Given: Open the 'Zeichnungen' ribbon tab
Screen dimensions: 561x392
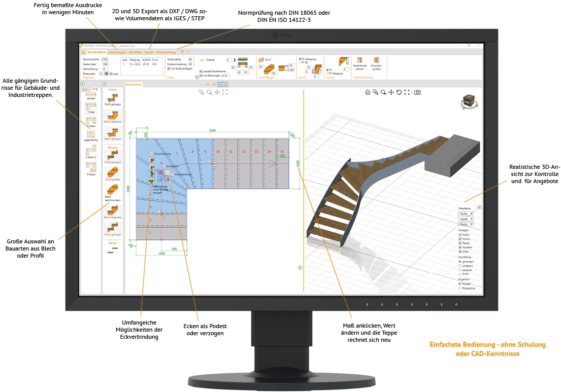Looking at the screenshot, I should tap(117, 52).
